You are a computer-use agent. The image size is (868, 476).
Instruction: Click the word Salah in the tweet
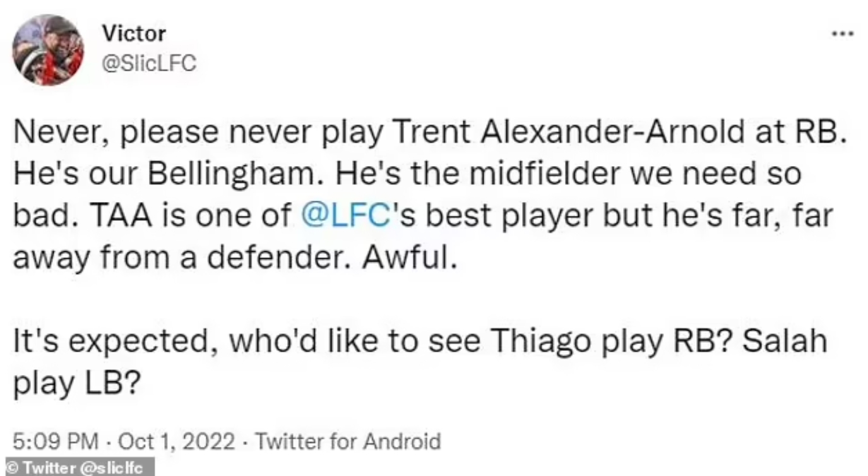(785, 341)
